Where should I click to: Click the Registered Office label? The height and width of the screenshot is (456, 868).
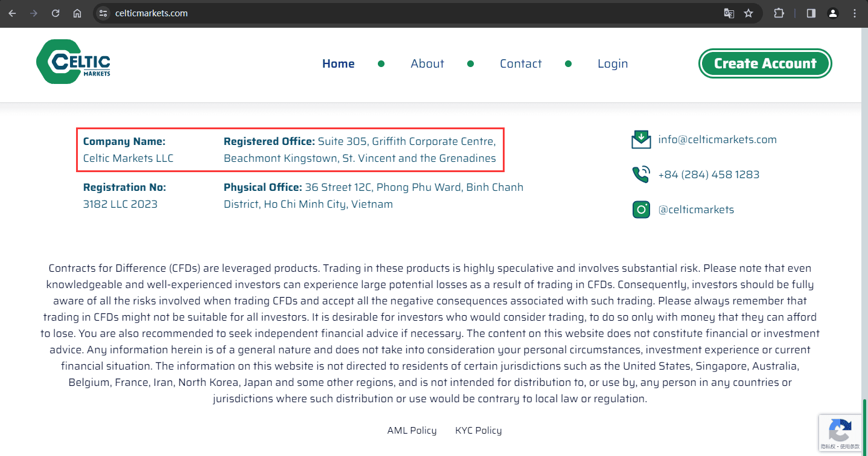(269, 141)
